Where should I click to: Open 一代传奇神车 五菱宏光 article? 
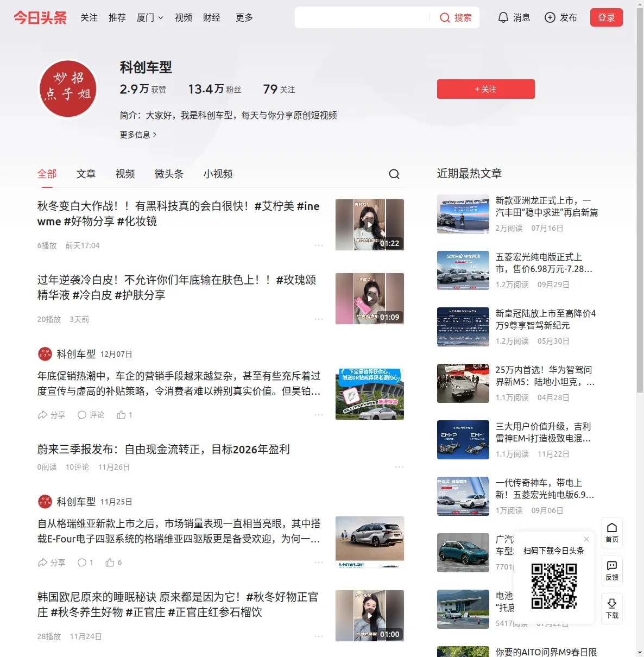pos(545,489)
